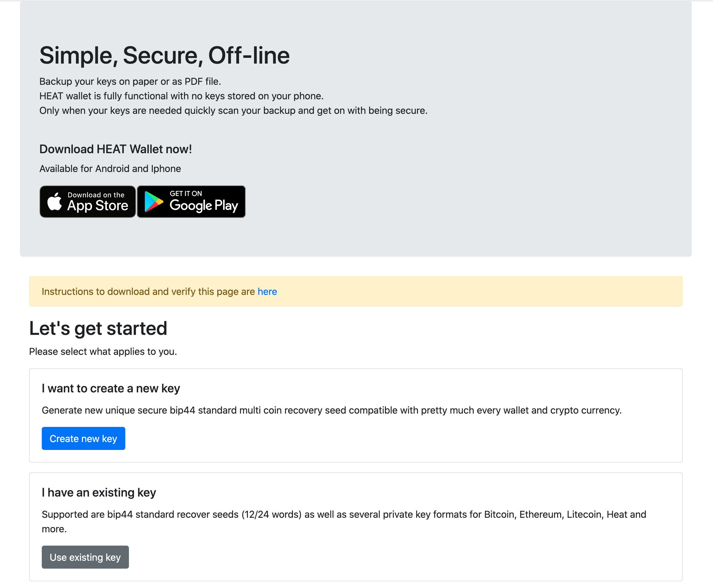Click the blue Create new key button
This screenshot has height=588, width=713.
(83, 439)
